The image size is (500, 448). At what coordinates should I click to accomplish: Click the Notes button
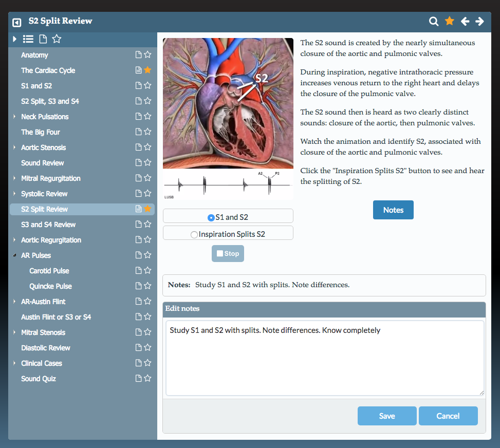point(393,210)
